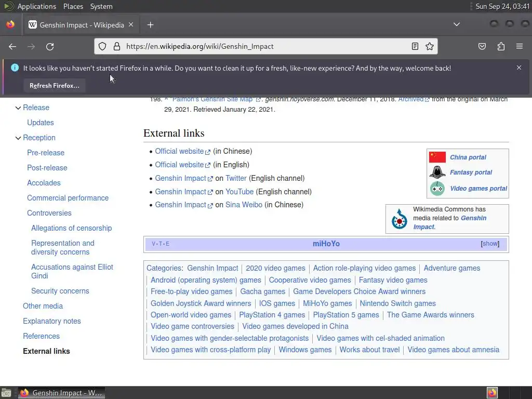Open Nintendo Switch games category

pyautogui.click(x=397, y=303)
